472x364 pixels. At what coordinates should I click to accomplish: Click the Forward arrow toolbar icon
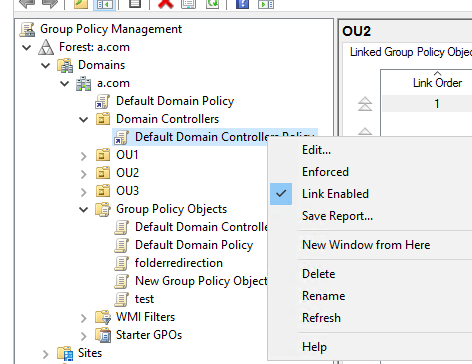50,3
